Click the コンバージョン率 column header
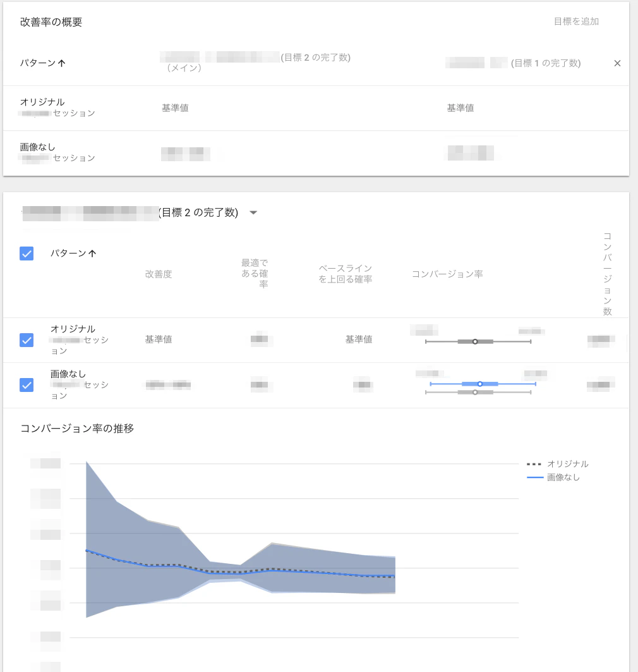 pyautogui.click(x=447, y=274)
